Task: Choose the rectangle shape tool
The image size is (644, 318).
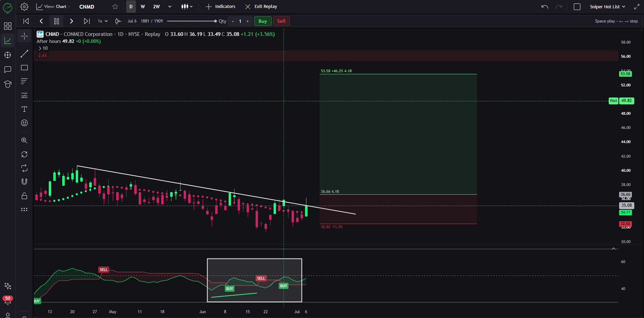Action: coord(24,68)
